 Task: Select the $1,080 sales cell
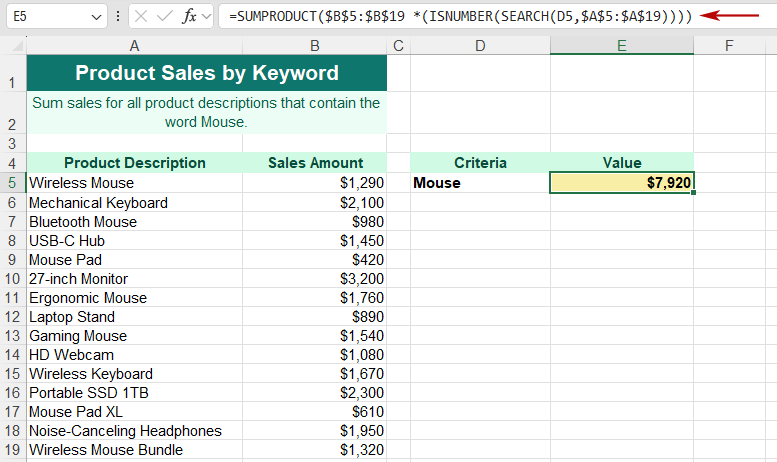(x=315, y=355)
